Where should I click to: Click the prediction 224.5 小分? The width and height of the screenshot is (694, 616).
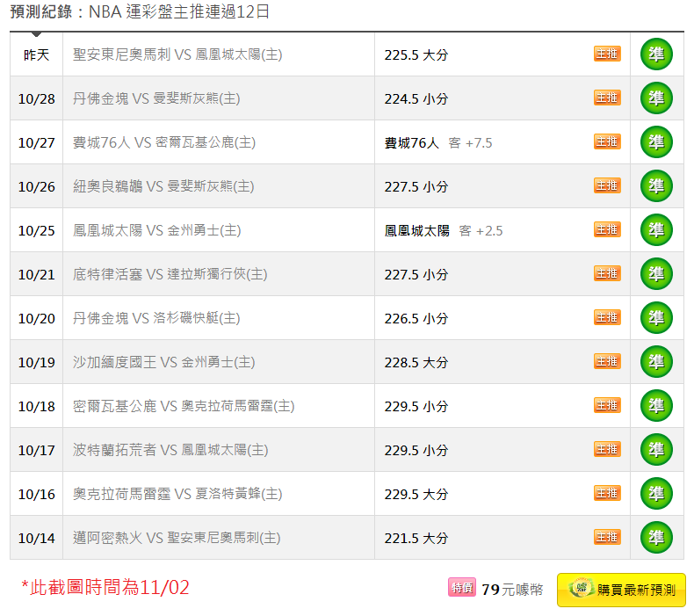416,98
